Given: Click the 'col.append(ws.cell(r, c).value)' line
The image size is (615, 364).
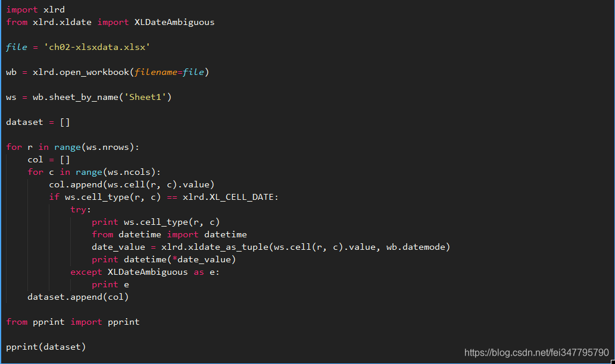Looking at the screenshot, I should (132, 184).
